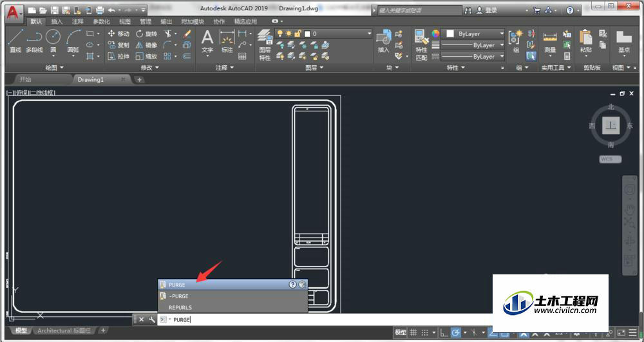Viewport: 644px width, 342px height.
Task: Open the layer dropdown showing 0
Action: tap(324, 33)
